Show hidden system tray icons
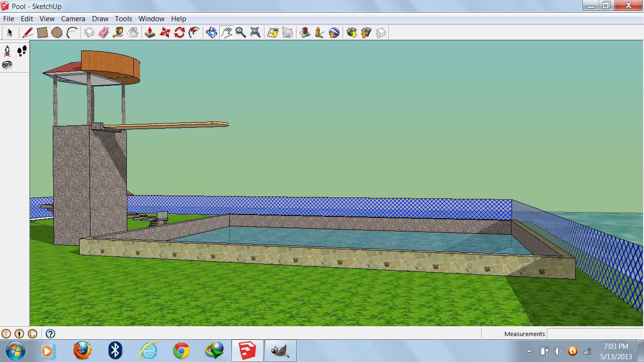The width and height of the screenshot is (644, 362). 529,351
